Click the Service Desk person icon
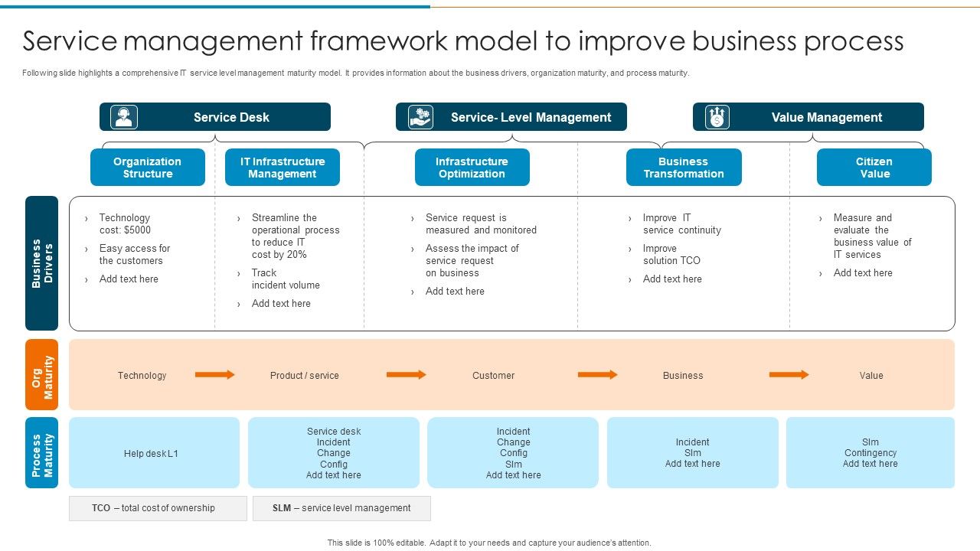 pyautogui.click(x=123, y=116)
